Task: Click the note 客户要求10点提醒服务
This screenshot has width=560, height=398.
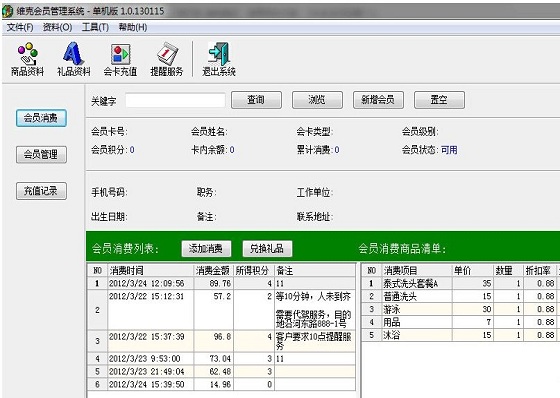Action: (x=313, y=341)
